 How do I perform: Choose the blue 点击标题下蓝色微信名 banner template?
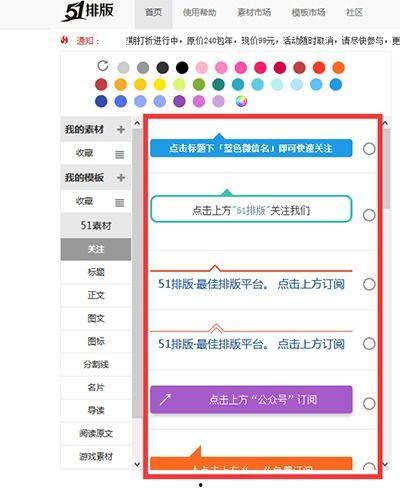[251, 148]
